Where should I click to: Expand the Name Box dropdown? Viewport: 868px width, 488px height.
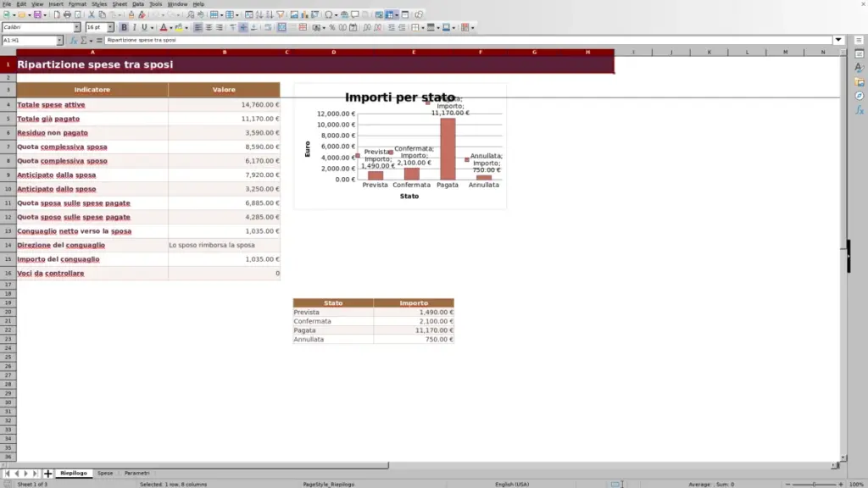(59, 40)
